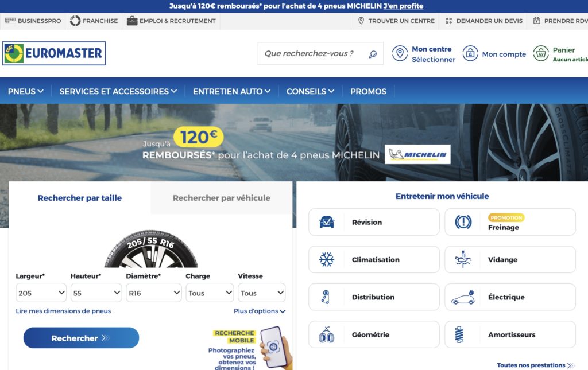
Task: Click the Mon centre location pin icon
Action: click(401, 53)
